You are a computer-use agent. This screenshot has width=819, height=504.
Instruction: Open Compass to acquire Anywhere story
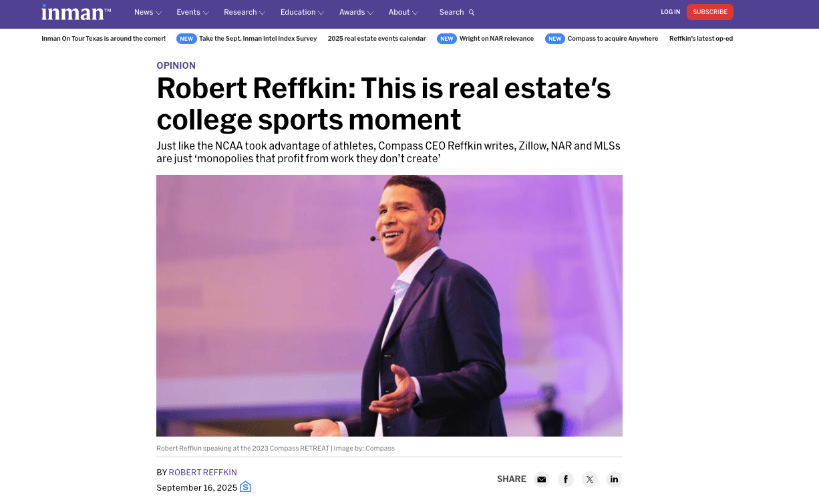[613, 39]
